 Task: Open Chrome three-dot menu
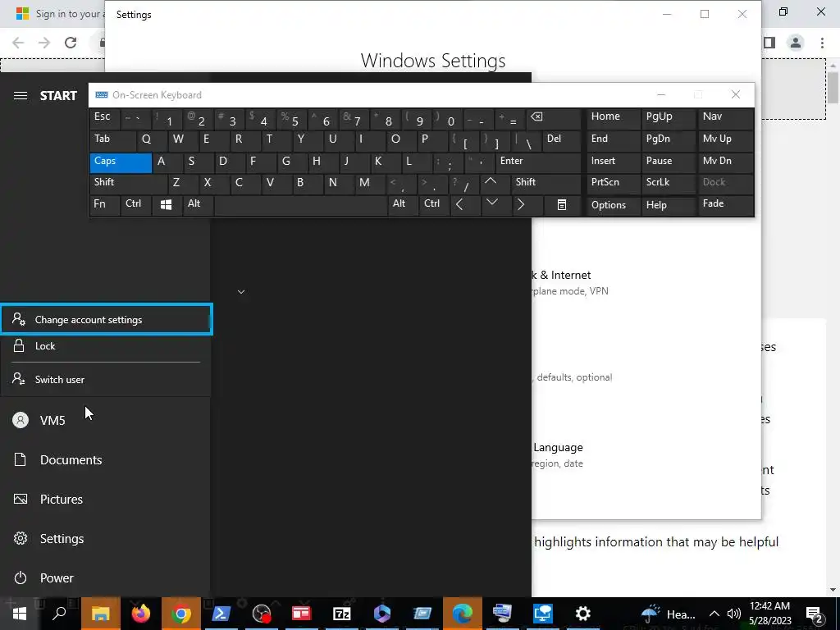(x=822, y=43)
